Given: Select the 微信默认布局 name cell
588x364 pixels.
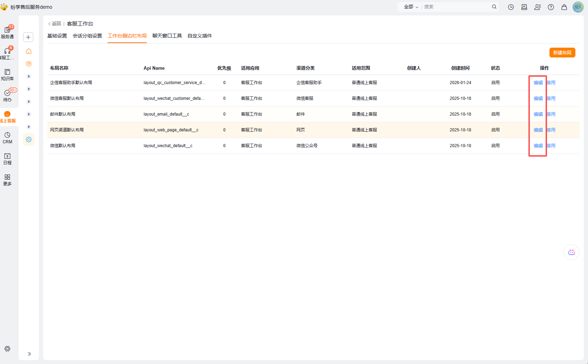Looking at the screenshot, I should pyautogui.click(x=63, y=146).
